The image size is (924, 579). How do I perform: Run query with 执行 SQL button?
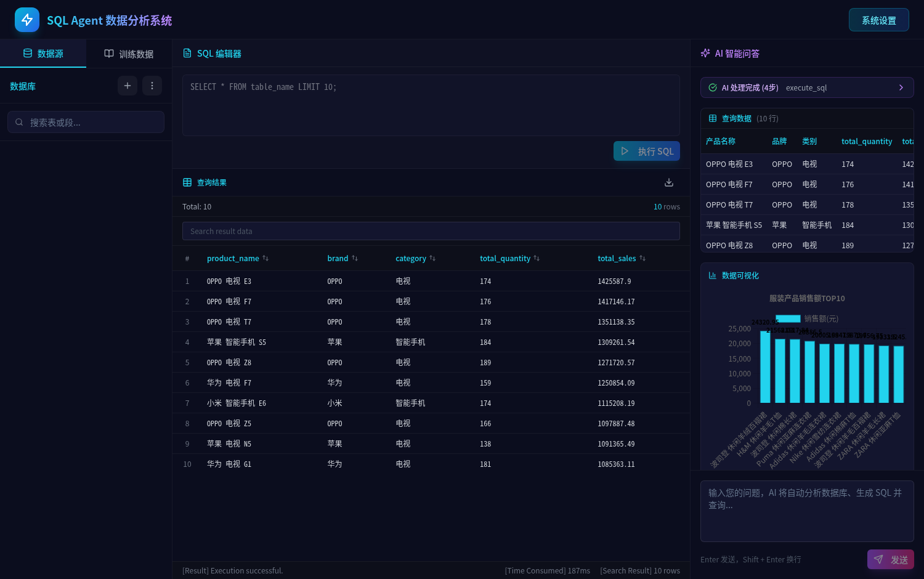(x=647, y=151)
